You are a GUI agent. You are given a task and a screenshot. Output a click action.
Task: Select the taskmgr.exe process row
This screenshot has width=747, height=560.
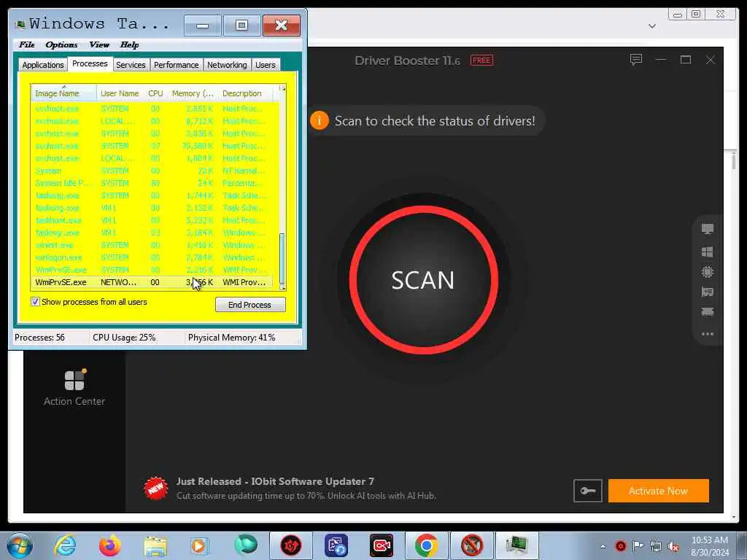click(x=152, y=233)
